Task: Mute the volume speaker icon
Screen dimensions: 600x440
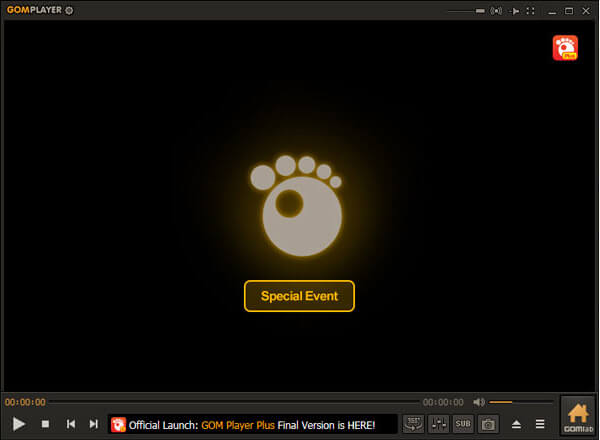Action: tap(478, 402)
